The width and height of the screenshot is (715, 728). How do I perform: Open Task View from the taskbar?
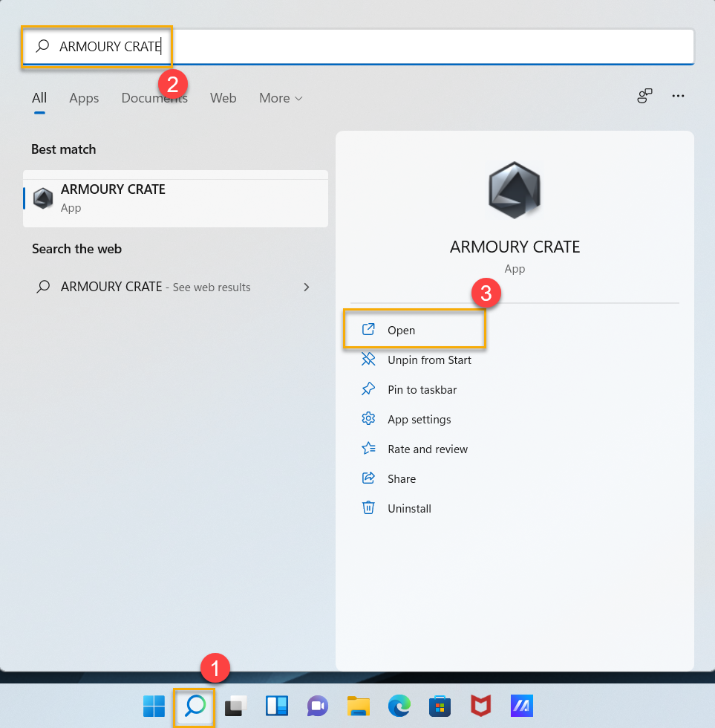pos(235,706)
